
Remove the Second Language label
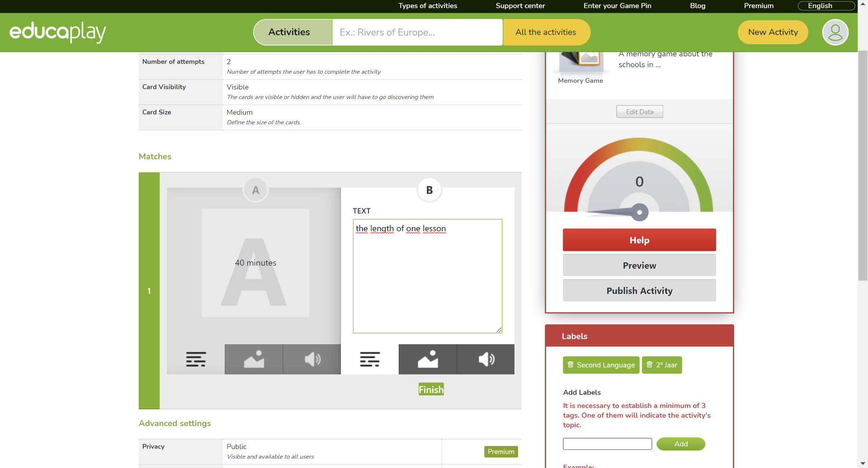(x=571, y=365)
